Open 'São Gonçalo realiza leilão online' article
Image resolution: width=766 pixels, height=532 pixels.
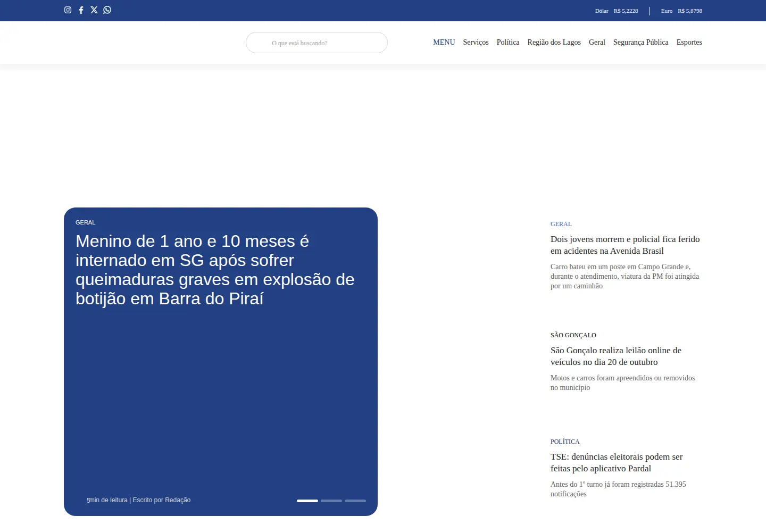click(x=616, y=356)
